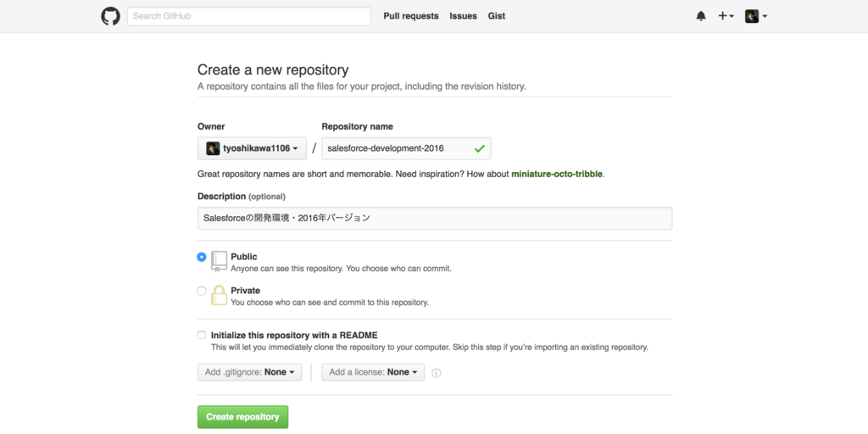This screenshot has width=868, height=434.
Task: Click the green checkmark in the name field
Action: pos(480,148)
